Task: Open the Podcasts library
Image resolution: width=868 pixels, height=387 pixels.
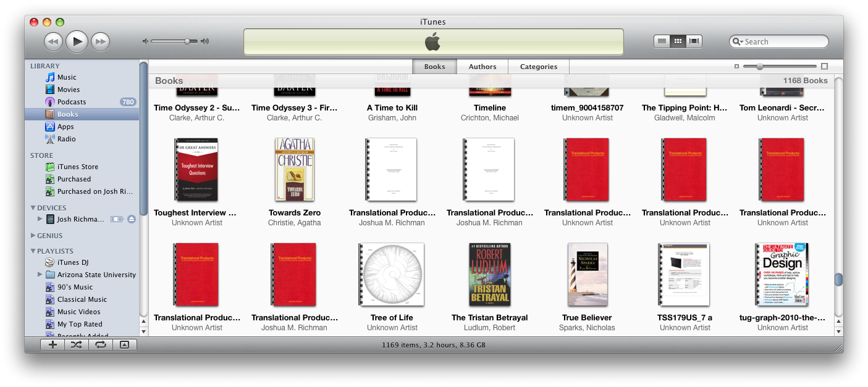Action: click(72, 102)
